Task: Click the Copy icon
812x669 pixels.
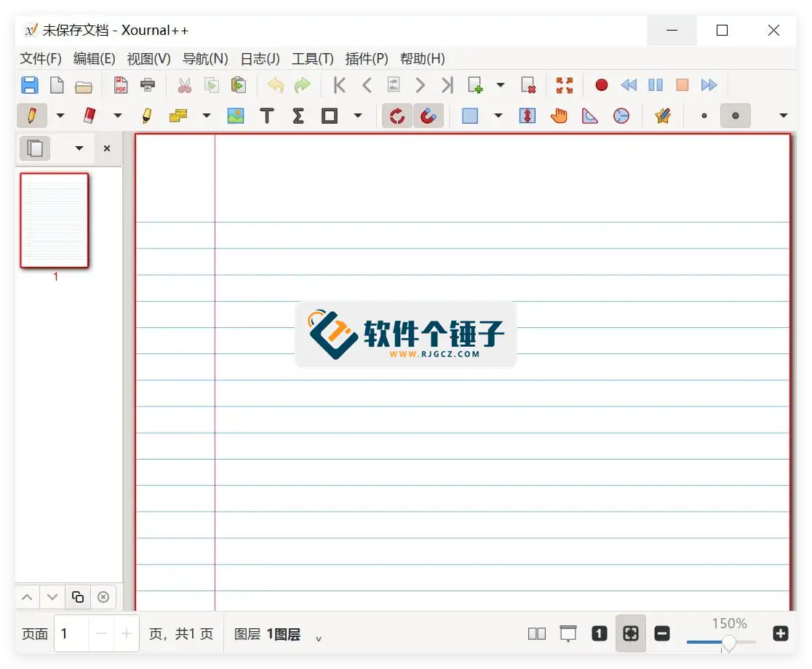Action: coord(211,85)
